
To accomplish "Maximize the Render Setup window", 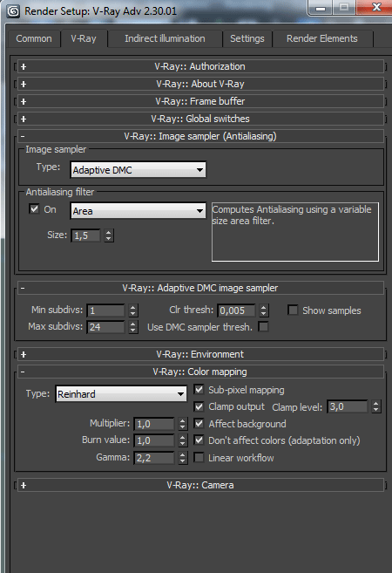I will coord(343,7).
